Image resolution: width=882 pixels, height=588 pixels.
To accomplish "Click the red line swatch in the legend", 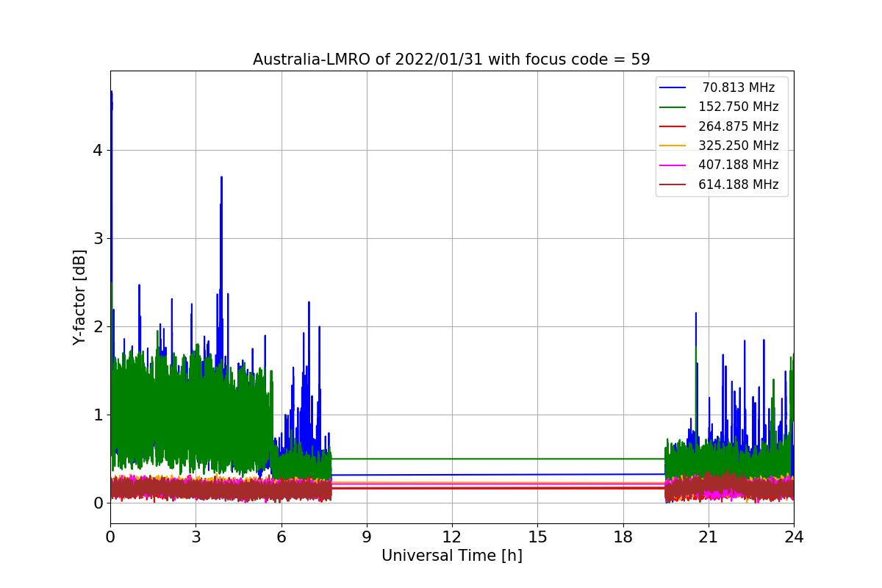I will (x=673, y=127).
